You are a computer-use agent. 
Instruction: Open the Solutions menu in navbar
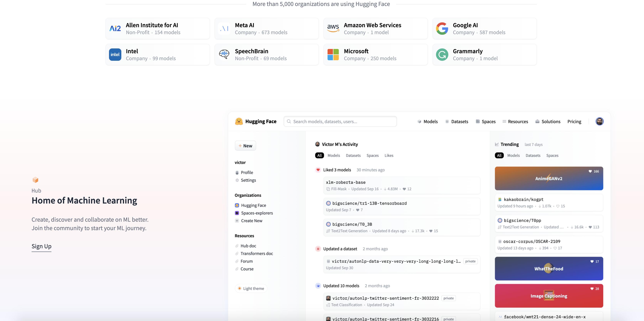click(x=548, y=122)
